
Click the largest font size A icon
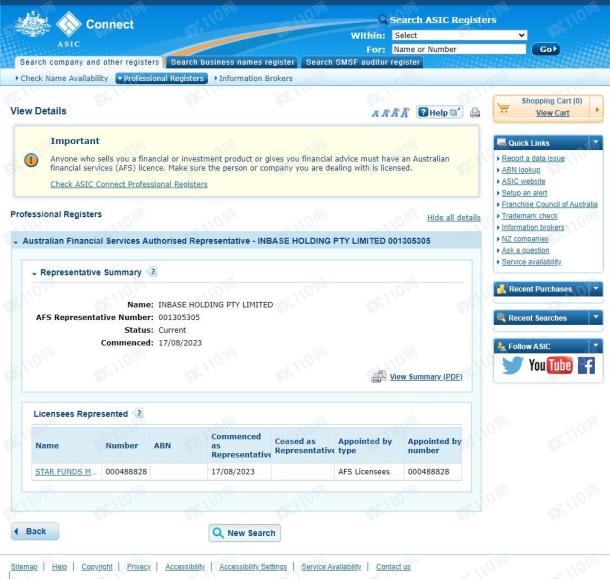pos(405,113)
